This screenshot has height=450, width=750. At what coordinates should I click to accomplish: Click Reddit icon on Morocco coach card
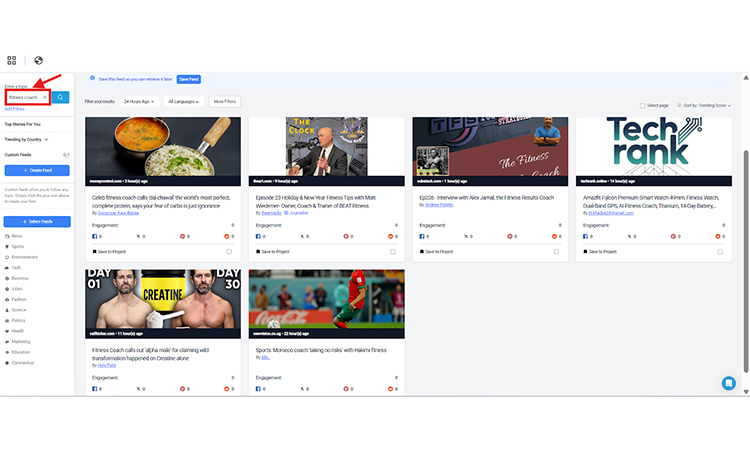(390, 389)
